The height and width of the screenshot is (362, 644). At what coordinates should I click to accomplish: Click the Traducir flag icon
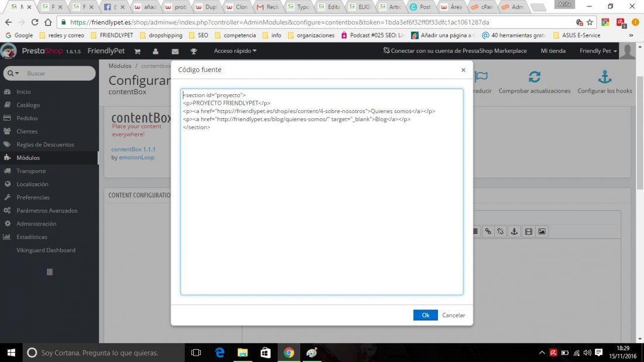coord(481,77)
